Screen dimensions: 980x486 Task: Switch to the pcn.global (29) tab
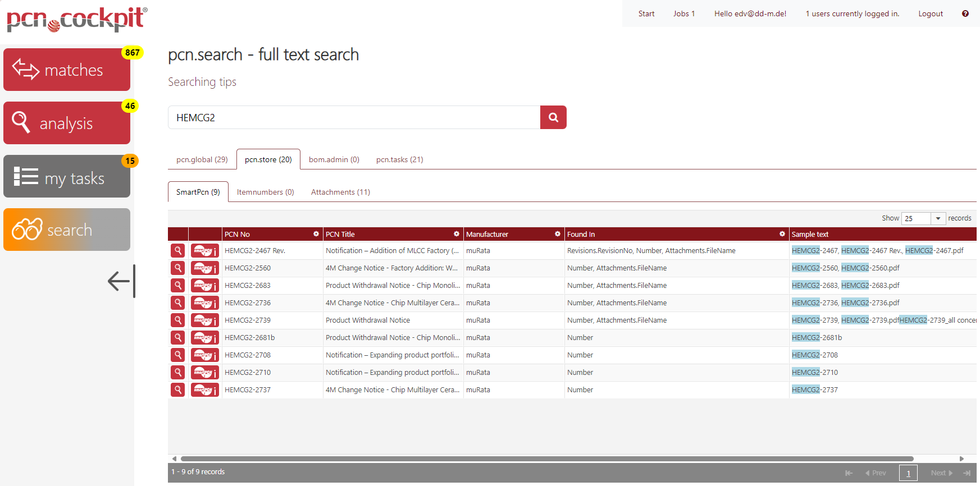pos(202,159)
